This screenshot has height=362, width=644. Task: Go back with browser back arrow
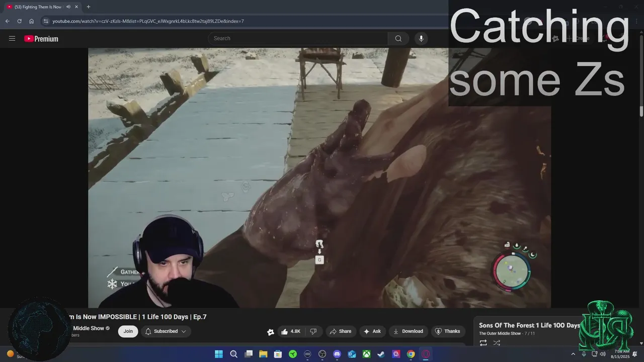tap(7, 21)
